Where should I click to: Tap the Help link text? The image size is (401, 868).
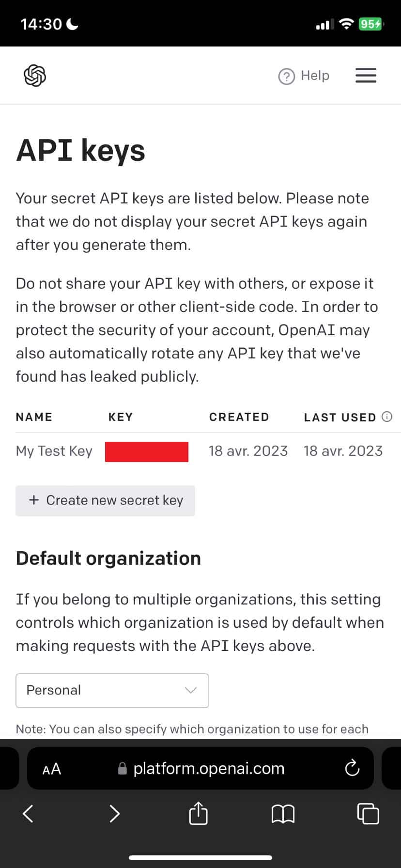point(315,76)
